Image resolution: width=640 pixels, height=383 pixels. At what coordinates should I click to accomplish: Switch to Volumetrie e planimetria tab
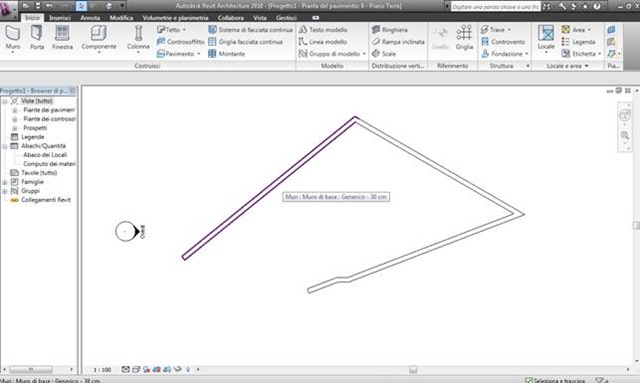coord(176,18)
